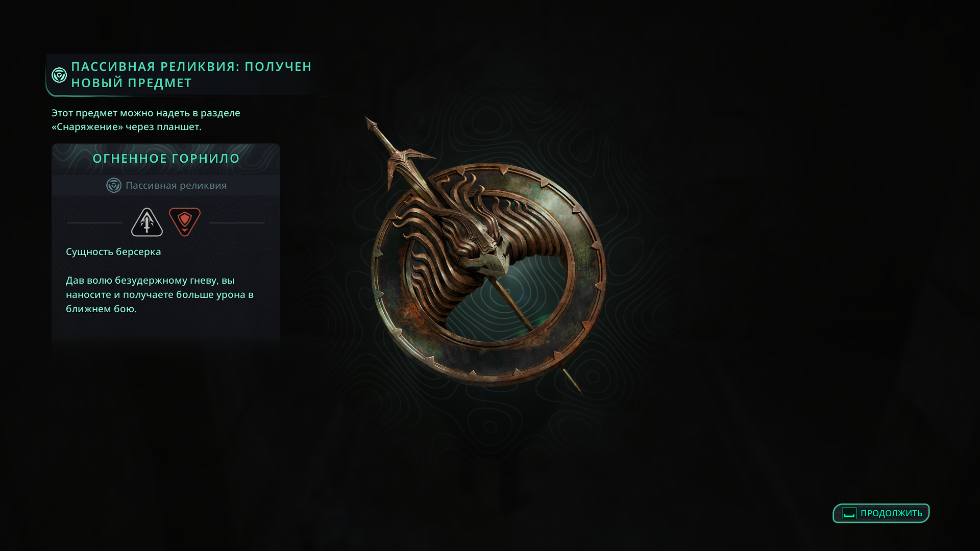Click the Сущность берсерка trait text
This screenshot has height=551, width=980.
(113, 252)
